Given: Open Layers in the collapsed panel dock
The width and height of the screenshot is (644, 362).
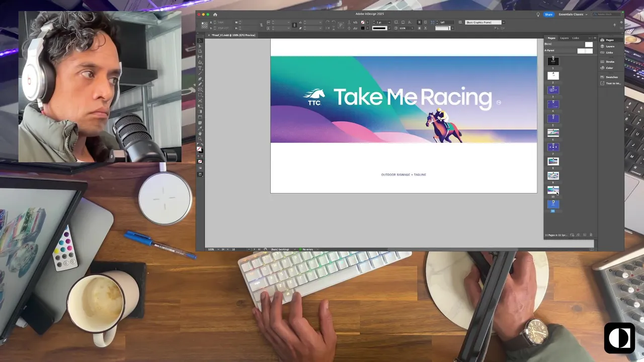Looking at the screenshot, I should coord(609,46).
